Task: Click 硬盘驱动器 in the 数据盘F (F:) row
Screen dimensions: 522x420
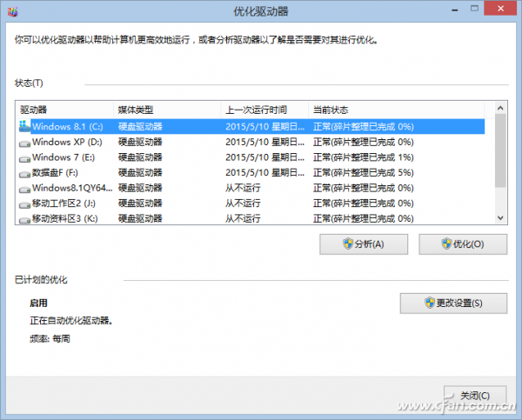Action: pyautogui.click(x=140, y=173)
